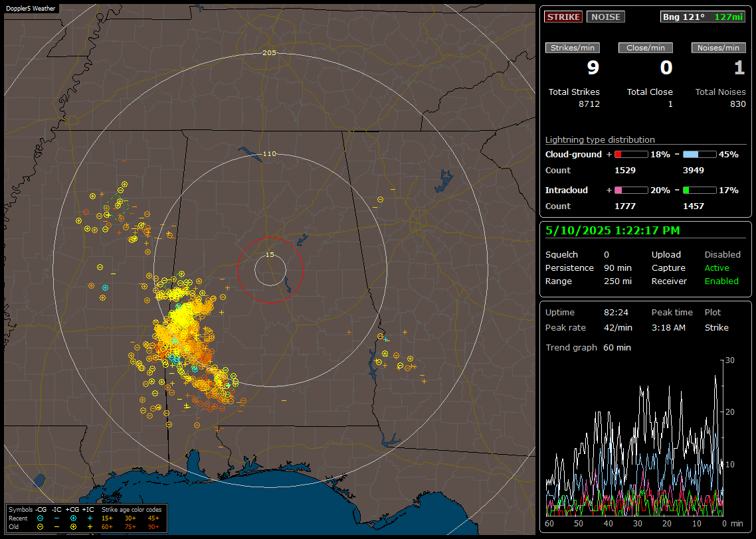This screenshot has width=756, height=539.
Task: Click the close strikes per minute value 0
Action: point(666,68)
